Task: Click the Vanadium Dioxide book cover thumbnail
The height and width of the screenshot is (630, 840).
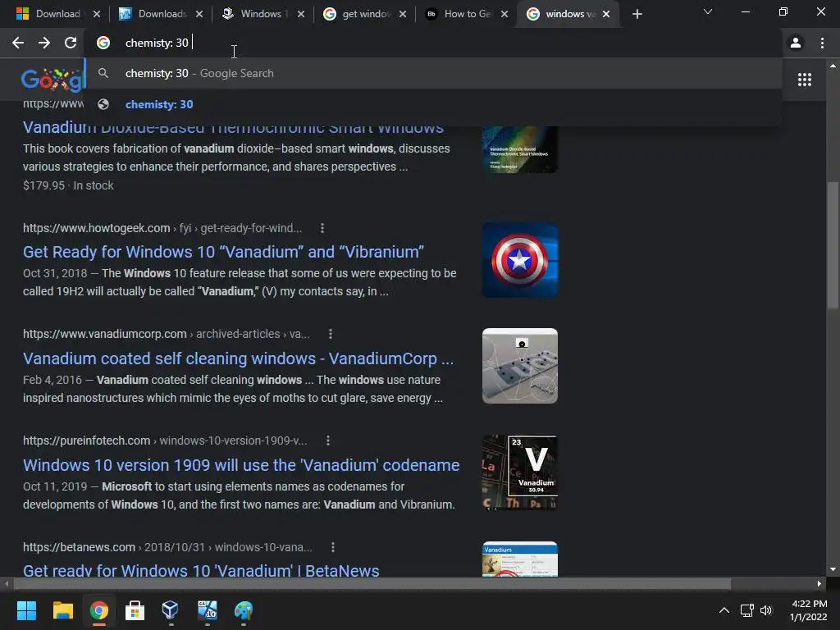Action: (519, 149)
